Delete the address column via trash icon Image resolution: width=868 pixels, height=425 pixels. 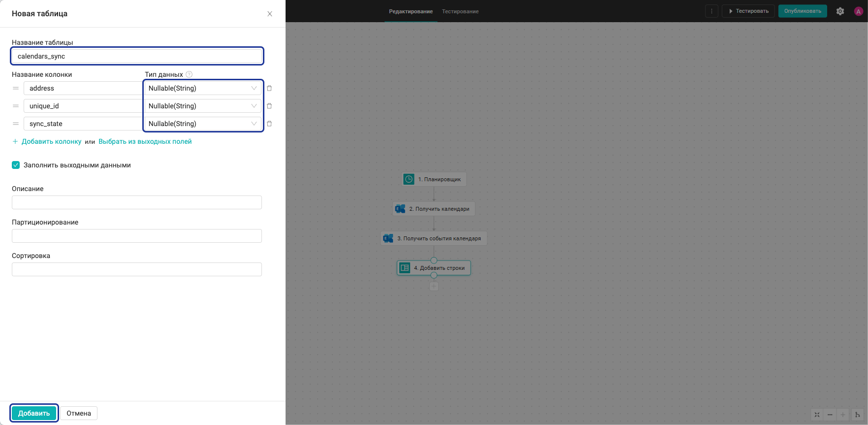click(269, 88)
